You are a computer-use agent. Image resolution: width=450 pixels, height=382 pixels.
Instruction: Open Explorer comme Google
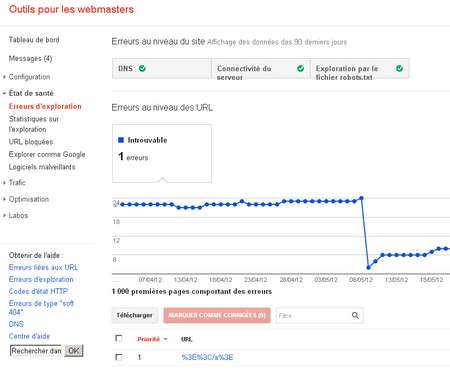click(47, 154)
